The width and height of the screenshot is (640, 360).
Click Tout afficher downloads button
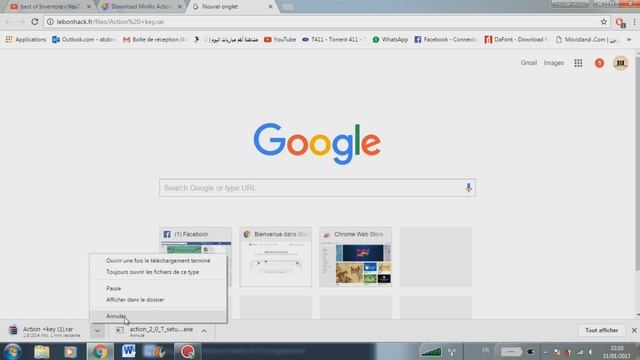point(601,330)
